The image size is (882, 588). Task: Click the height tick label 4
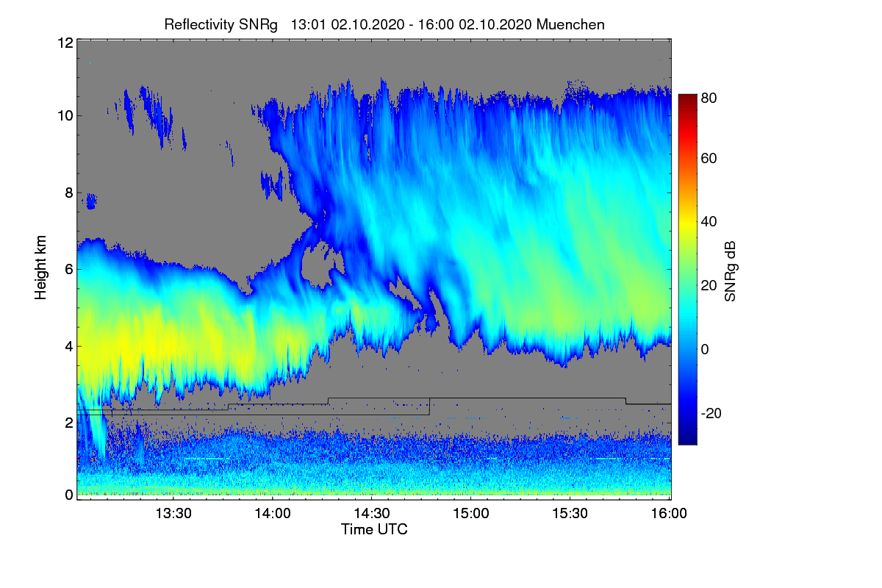click(68, 346)
